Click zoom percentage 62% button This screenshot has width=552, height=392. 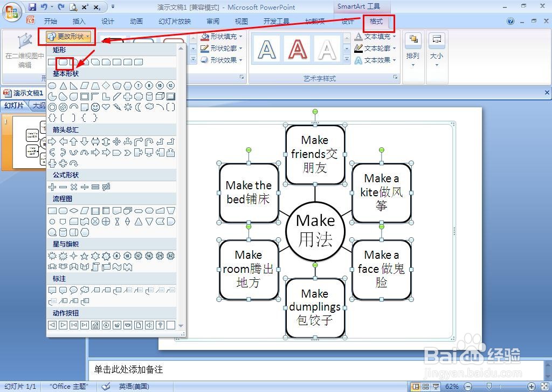point(452,387)
